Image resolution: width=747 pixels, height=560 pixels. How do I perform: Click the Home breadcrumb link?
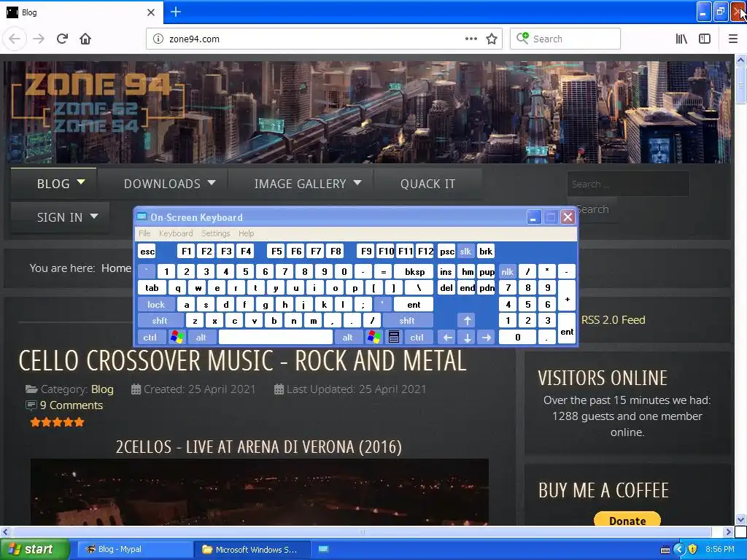pyautogui.click(x=116, y=268)
